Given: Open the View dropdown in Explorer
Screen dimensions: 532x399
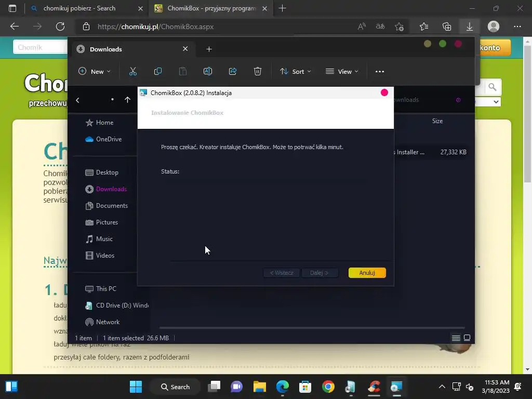Looking at the screenshot, I should click(342, 71).
